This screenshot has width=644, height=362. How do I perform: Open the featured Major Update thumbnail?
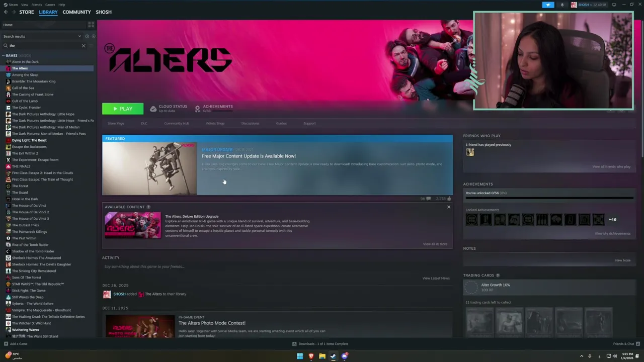click(x=149, y=168)
